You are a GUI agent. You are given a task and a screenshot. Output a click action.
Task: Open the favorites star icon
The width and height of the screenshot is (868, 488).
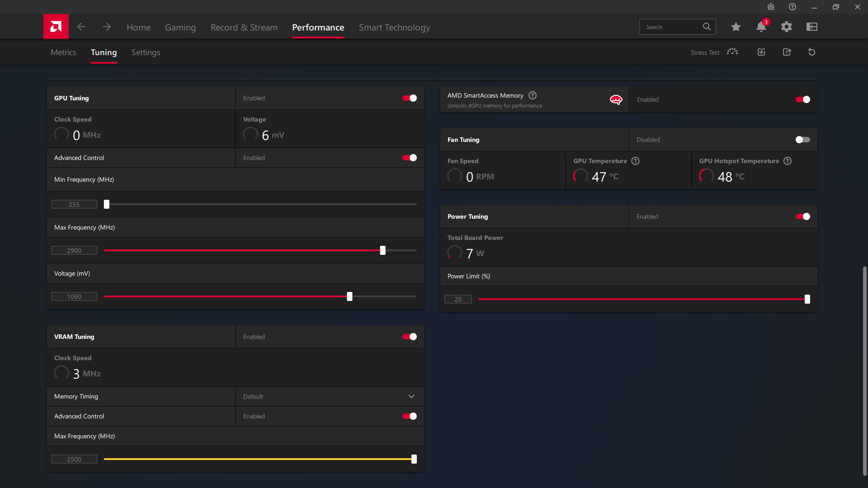coord(736,27)
